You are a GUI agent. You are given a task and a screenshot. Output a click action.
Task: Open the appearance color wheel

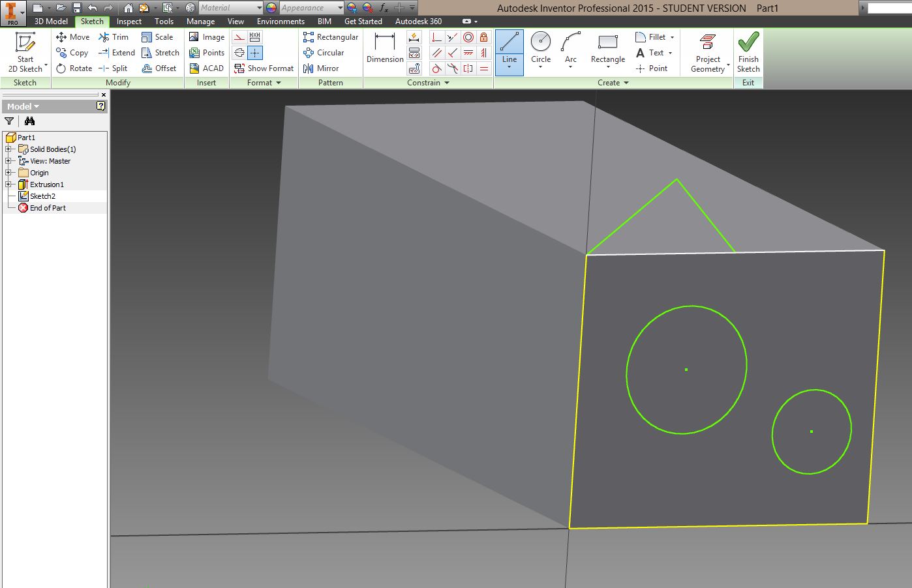[x=271, y=8]
